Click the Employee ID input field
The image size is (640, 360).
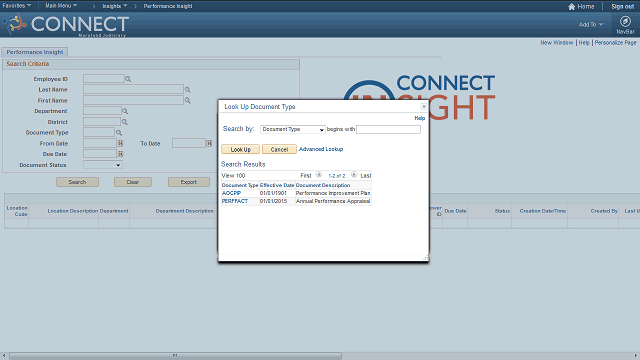tap(104, 78)
